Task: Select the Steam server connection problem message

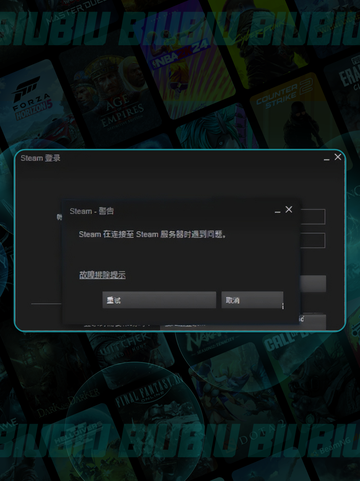Action: [152, 234]
